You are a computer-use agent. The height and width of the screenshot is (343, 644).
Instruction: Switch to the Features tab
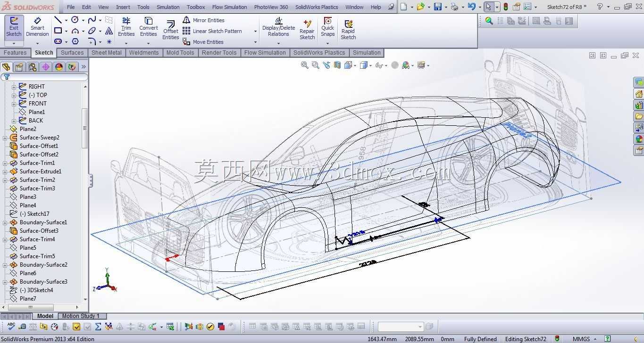click(15, 53)
